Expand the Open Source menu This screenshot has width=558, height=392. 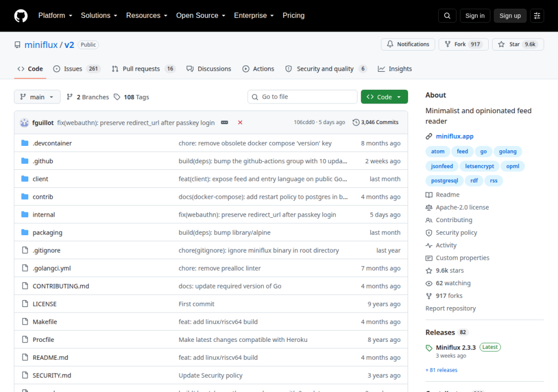pos(201,16)
